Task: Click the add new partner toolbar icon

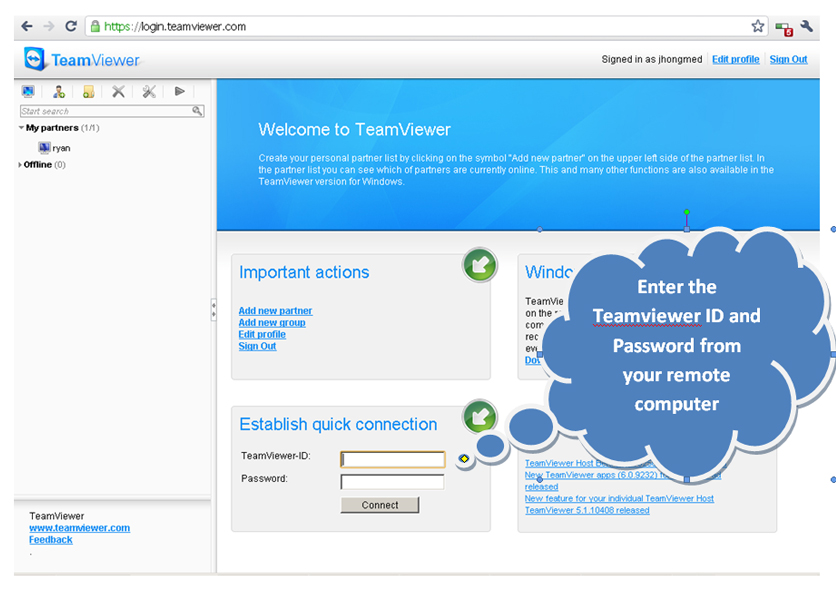Action: pyautogui.click(x=59, y=91)
